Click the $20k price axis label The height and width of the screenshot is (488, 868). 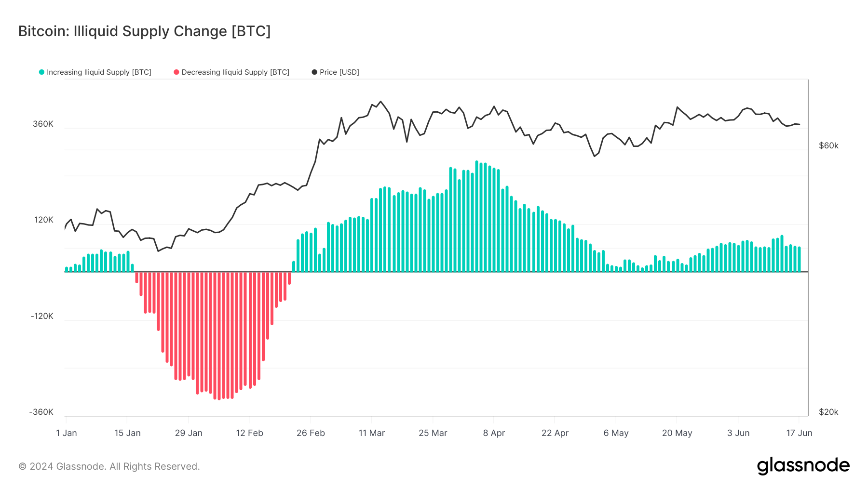[x=828, y=412]
